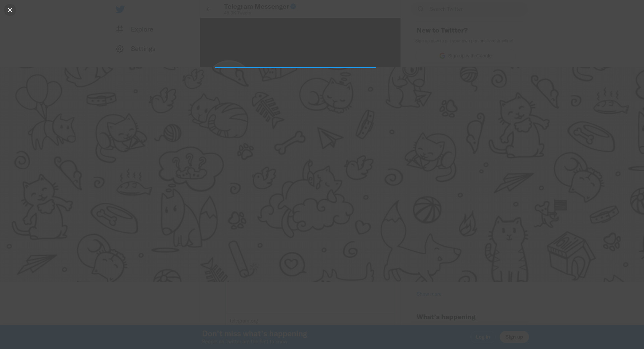The width and height of the screenshot is (644, 349).
Task: Open the Settings menu label
Action: click(x=143, y=49)
